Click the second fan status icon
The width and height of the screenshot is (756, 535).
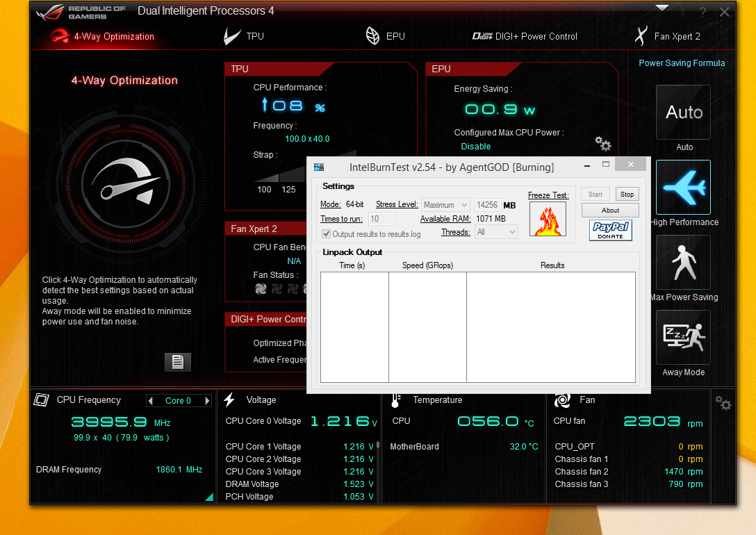pyautogui.click(x=277, y=289)
